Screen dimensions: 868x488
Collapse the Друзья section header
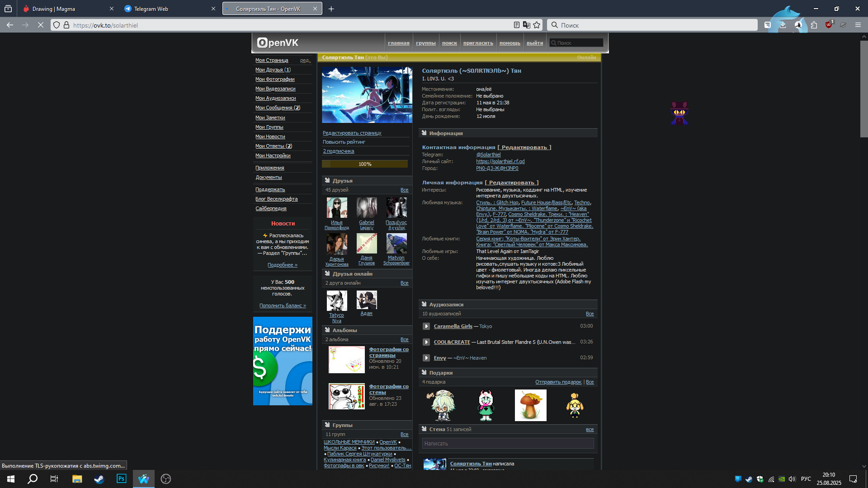tap(342, 181)
